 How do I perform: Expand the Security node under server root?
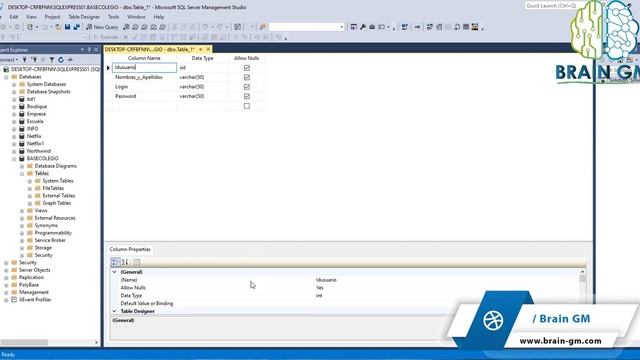click(x=6, y=262)
